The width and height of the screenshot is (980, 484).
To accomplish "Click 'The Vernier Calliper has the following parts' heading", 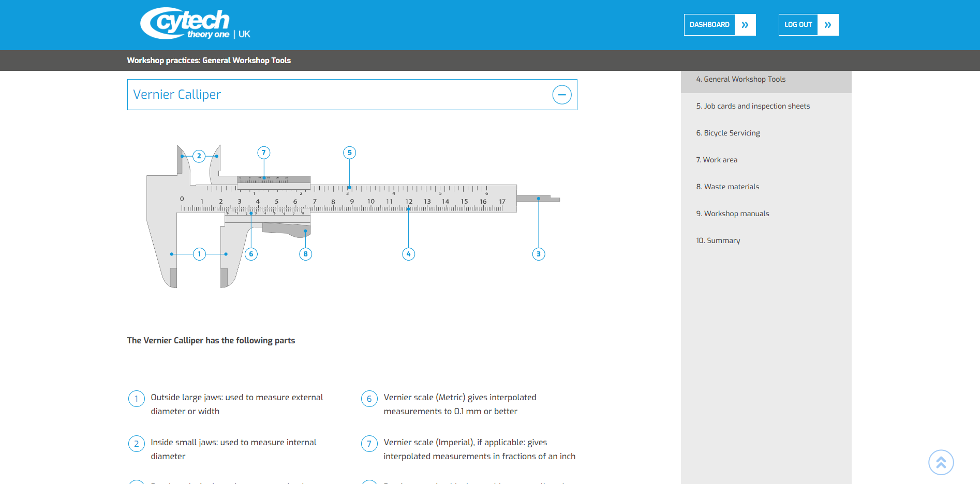I will click(x=211, y=340).
